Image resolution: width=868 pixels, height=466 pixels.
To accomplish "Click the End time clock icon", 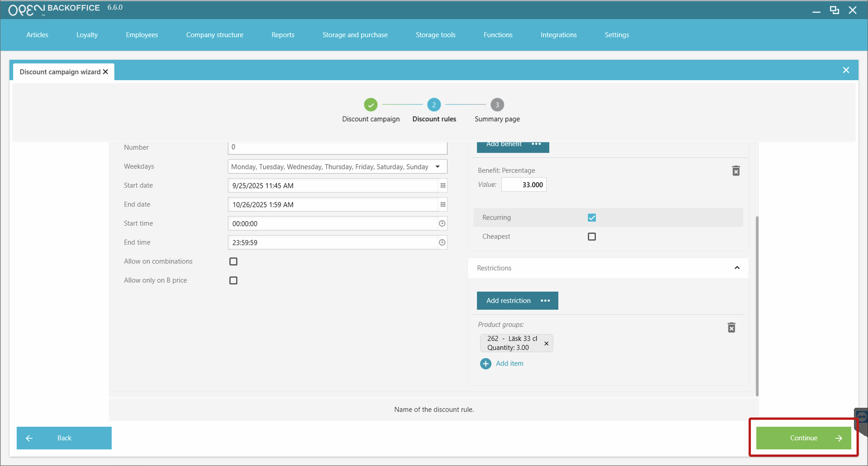I will pos(442,243).
